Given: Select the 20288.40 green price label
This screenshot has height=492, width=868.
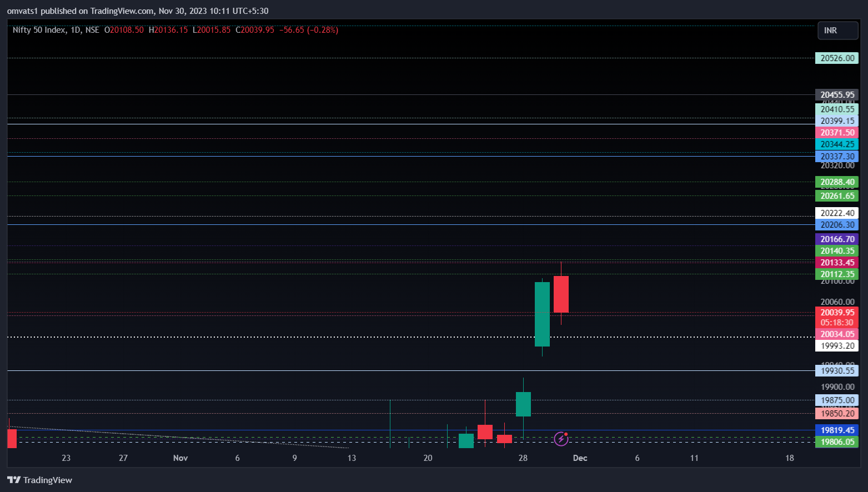Looking at the screenshot, I should point(837,182).
